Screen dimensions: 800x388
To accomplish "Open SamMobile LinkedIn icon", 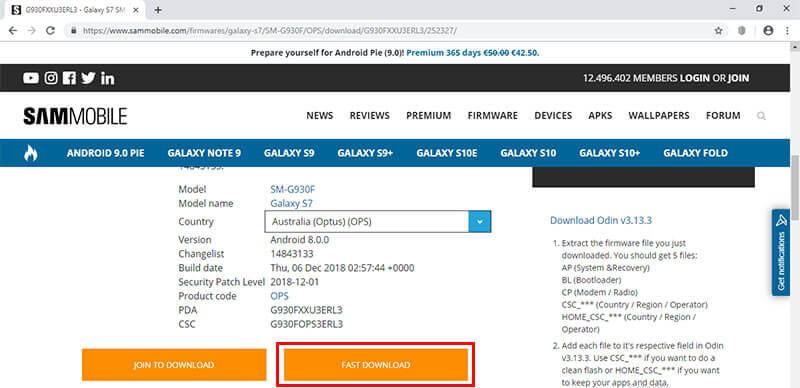I will pos(108,78).
